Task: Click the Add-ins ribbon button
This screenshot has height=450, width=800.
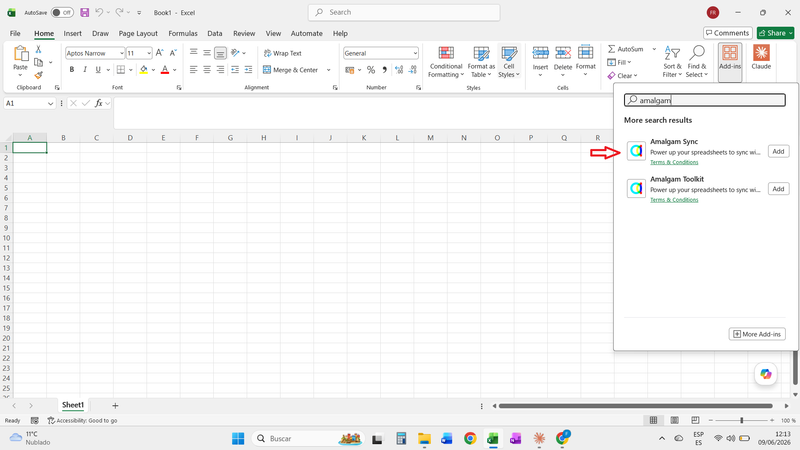Action: 730,62
